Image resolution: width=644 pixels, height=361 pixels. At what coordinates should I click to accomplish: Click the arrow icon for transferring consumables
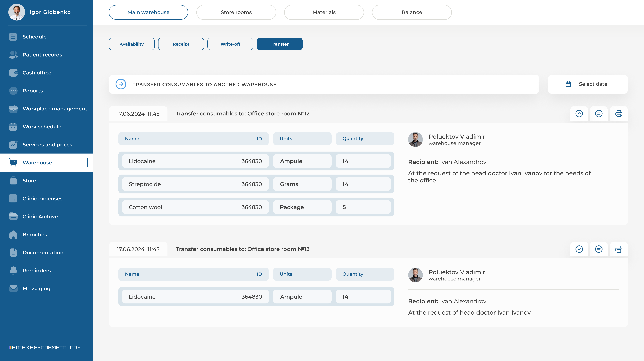point(121,84)
